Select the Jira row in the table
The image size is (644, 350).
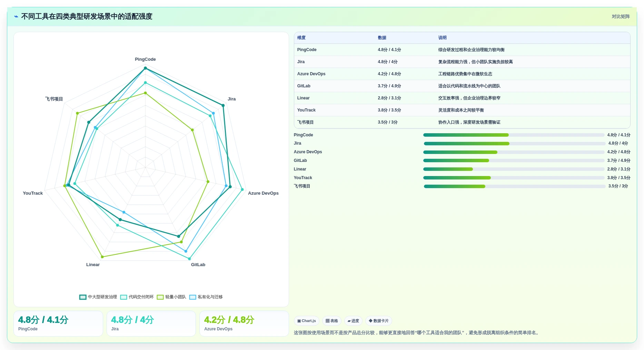pos(462,62)
